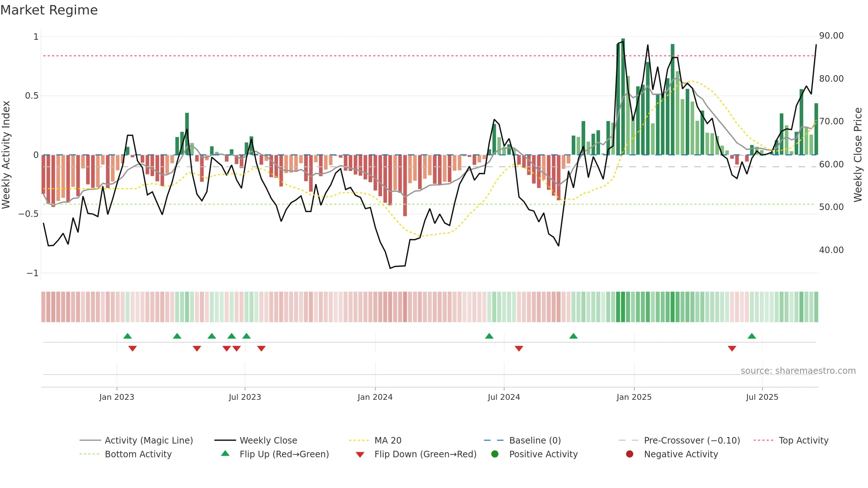Click the Flip Up marker nearest Jan 2023
868x488 pixels.
coord(127,336)
